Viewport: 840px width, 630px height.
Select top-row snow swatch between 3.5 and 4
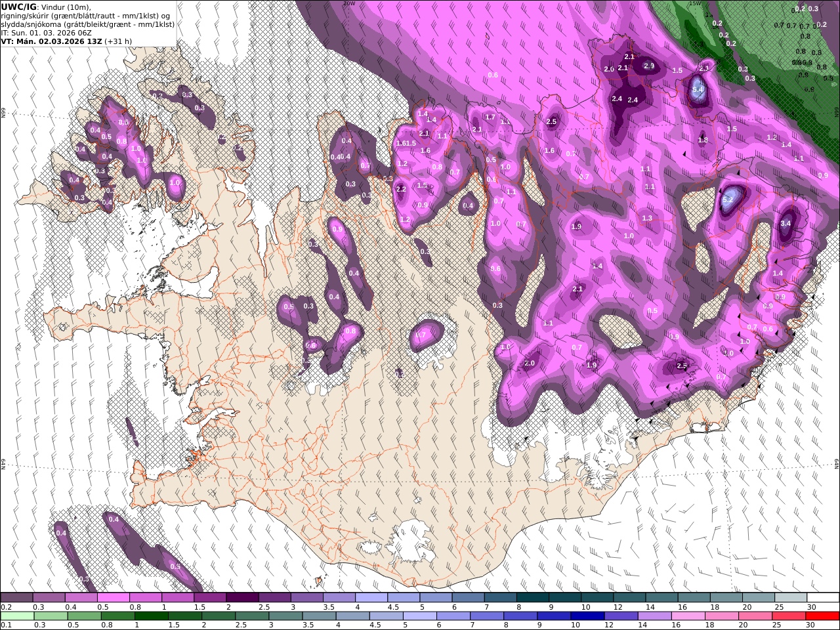click(339, 597)
